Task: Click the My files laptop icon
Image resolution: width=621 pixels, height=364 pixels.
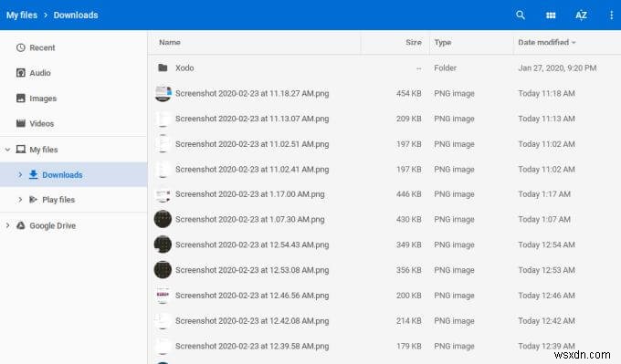Action: [x=21, y=150]
